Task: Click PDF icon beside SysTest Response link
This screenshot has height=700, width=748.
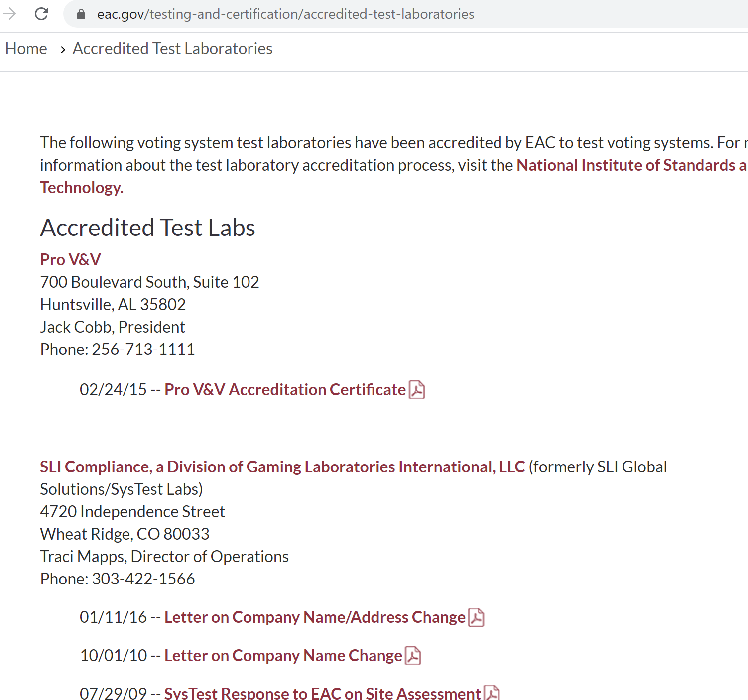Action: click(492, 693)
